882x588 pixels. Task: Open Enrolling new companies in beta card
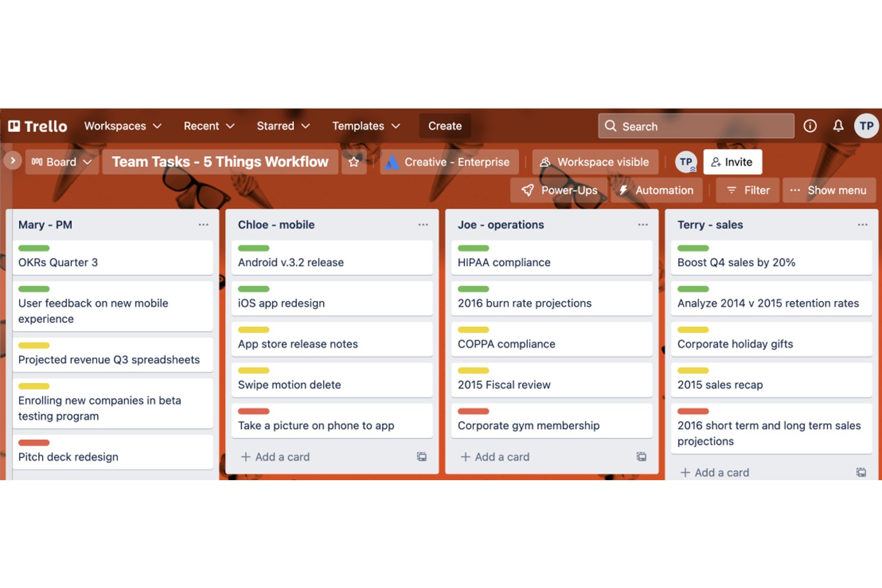tap(113, 403)
